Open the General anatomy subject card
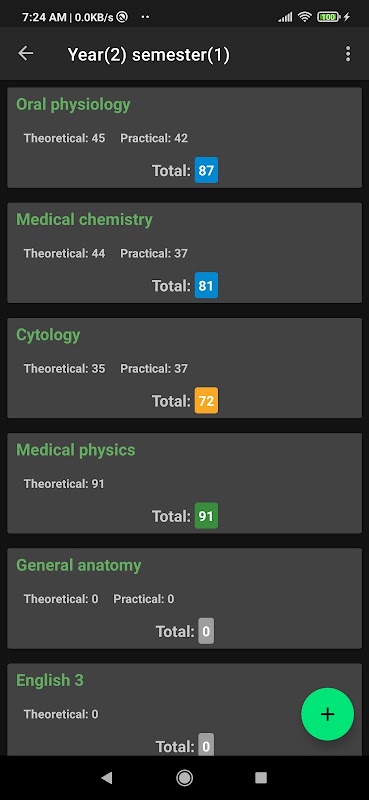This screenshot has height=800, width=369. tap(184, 598)
